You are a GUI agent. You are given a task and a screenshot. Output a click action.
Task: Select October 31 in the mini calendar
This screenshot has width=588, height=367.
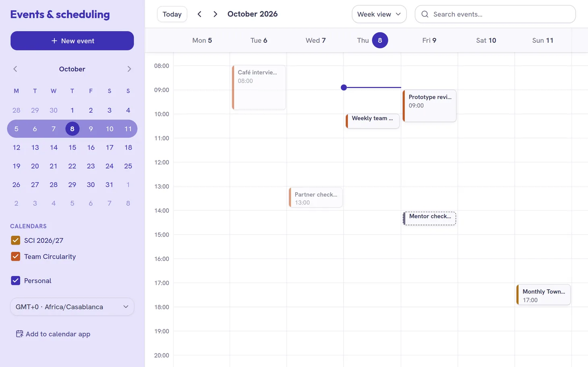click(110, 184)
